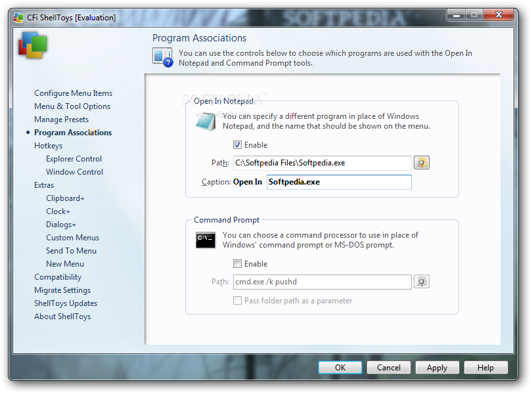This screenshot has width=532, height=394.
Task: Click the Apply button
Action: click(x=437, y=368)
